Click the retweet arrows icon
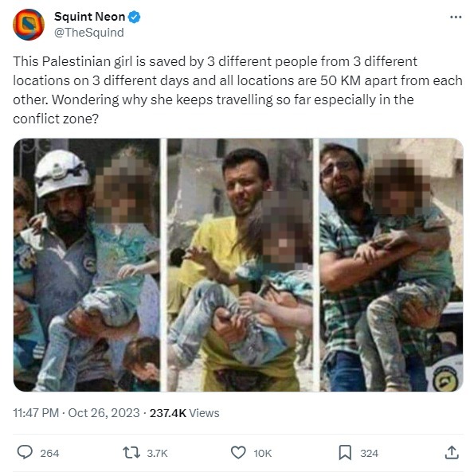This screenshot has width=470, height=476. 131,453
